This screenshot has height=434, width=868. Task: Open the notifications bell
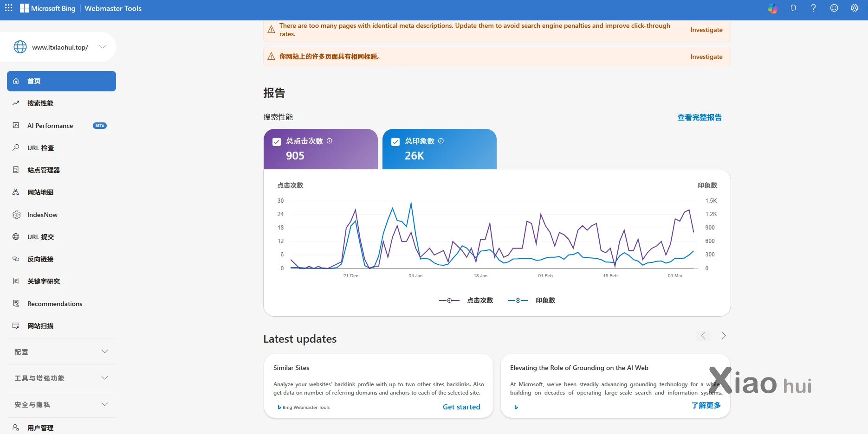tap(793, 8)
